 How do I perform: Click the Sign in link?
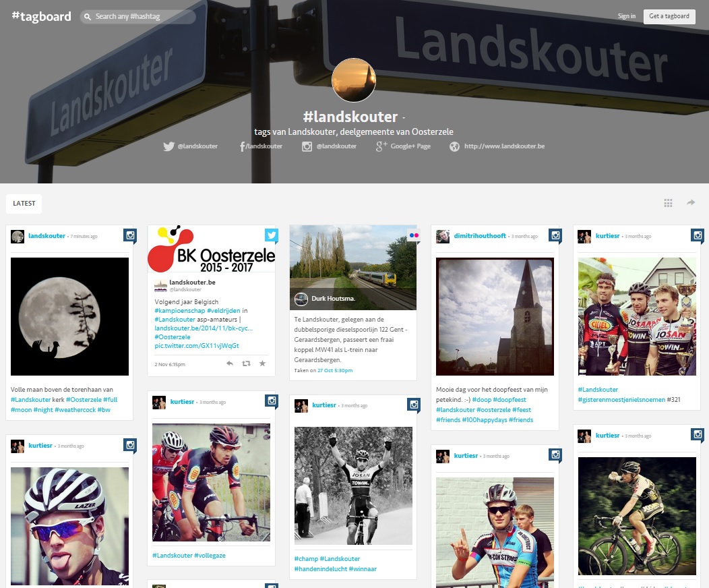[627, 16]
